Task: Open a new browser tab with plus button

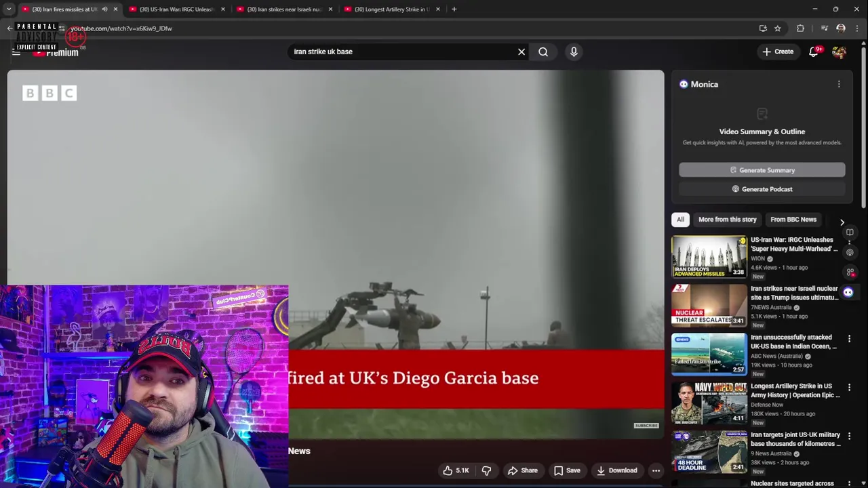Action: pyautogui.click(x=454, y=9)
